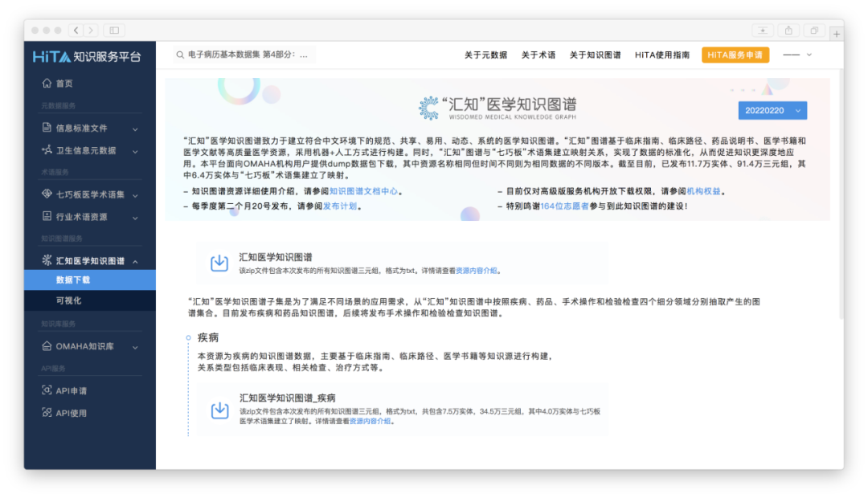Open 资源内容介绍 link under 汇知医学知识图谱_疾病

[x=370, y=421]
